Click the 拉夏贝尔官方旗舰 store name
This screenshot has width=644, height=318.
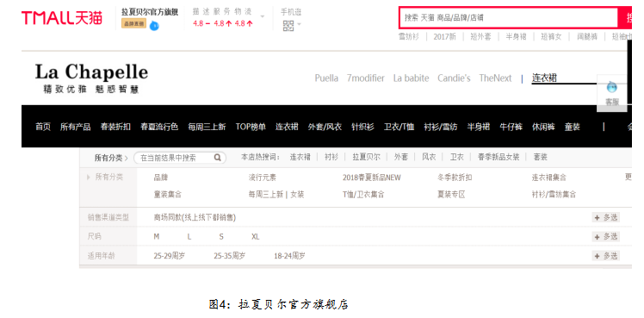pyautogui.click(x=150, y=12)
